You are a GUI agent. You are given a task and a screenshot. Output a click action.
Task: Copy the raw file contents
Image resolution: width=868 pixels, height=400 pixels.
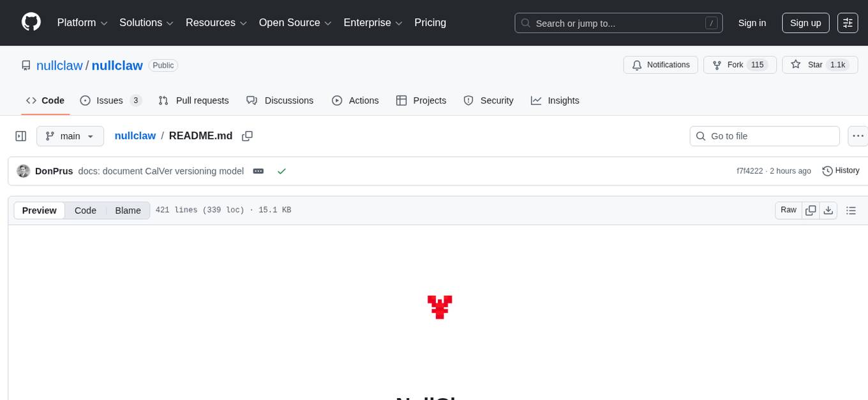810,210
